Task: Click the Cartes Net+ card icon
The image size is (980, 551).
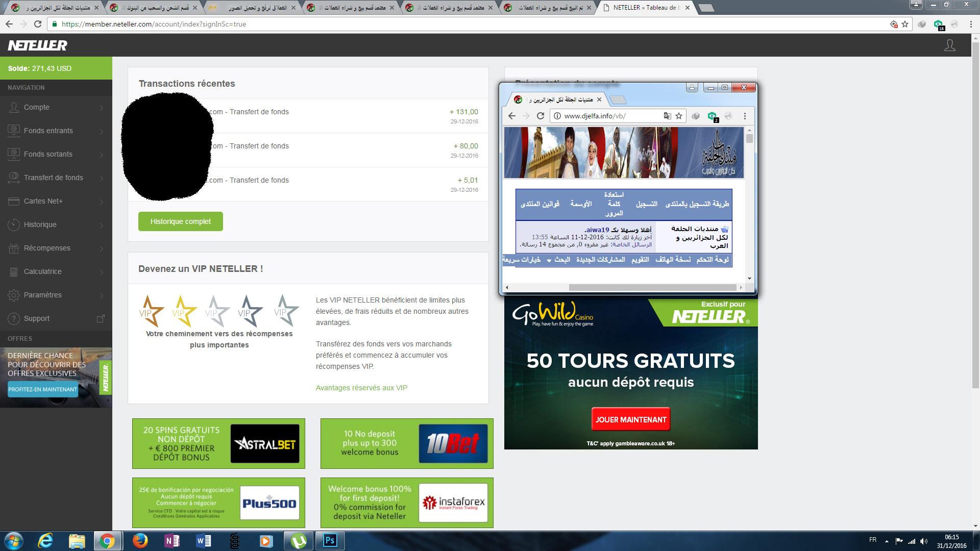Action: click(14, 201)
